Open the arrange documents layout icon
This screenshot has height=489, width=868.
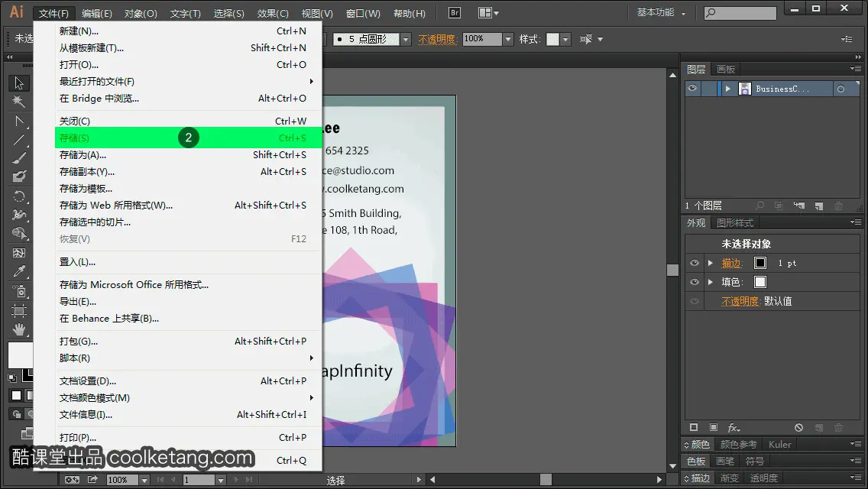tap(487, 13)
